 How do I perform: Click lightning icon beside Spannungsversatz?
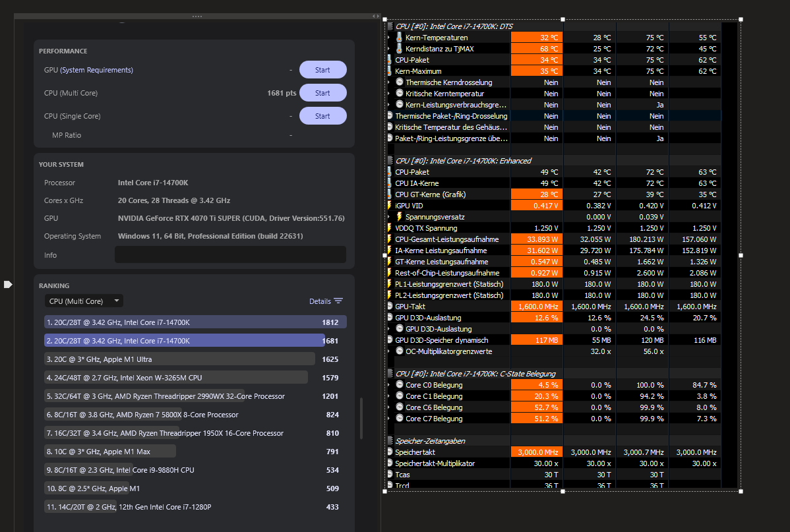(400, 217)
